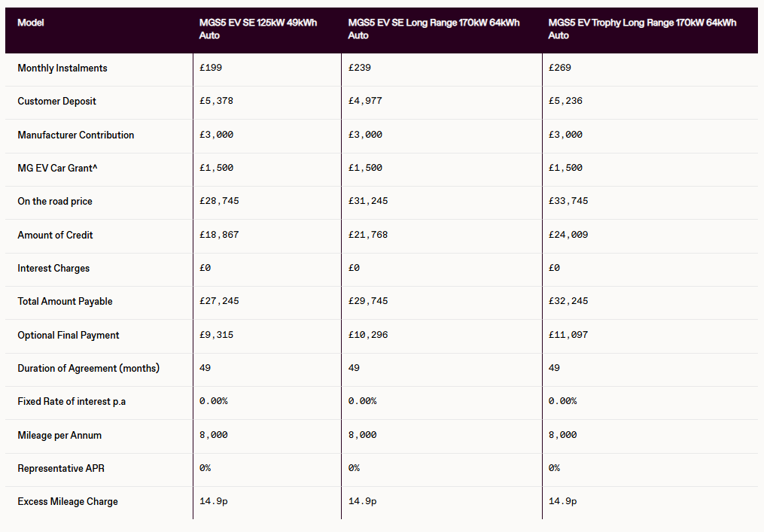Image resolution: width=764 pixels, height=532 pixels.
Task: Click the MG EV Car Grant^ label
Action: pos(58,168)
